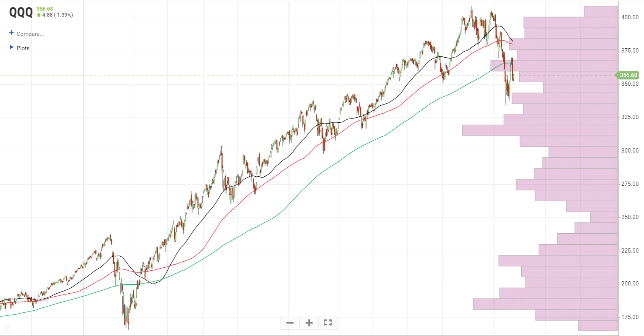Click the 175.00 axis label

click(x=630, y=317)
